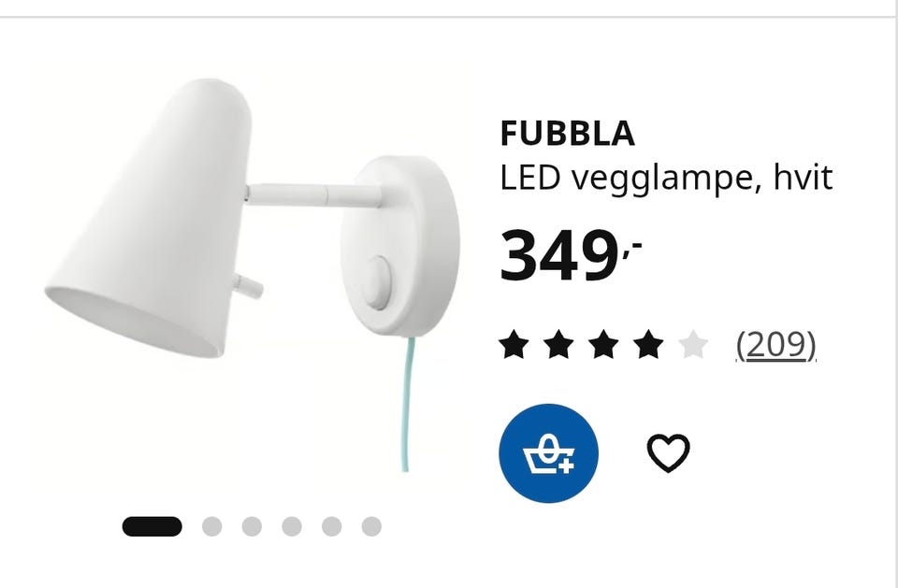Go to third image carousel dot
This screenshot has width=898, height=588.
(x=252, y=526)
